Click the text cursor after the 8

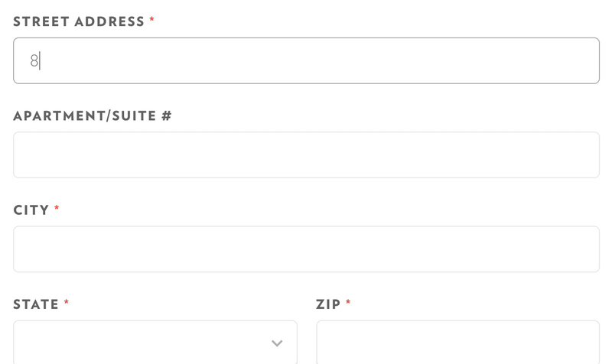click(x=40, y=61)
